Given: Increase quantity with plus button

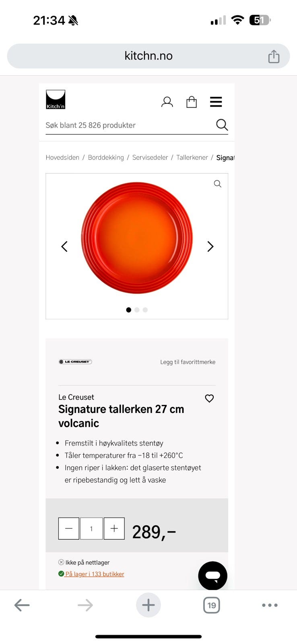Looking at the screenshot, I should coord(114,528).
